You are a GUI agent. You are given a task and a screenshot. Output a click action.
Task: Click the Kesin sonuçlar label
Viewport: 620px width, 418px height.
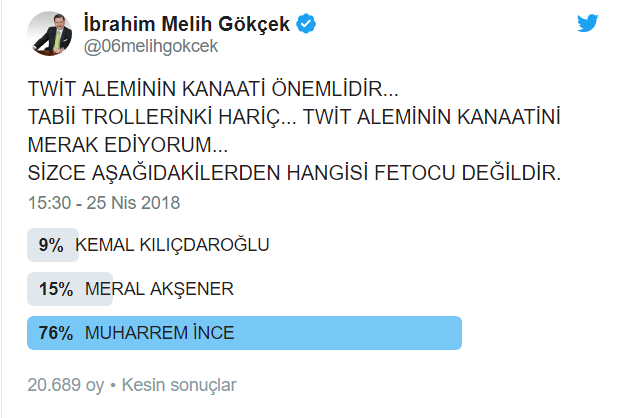pyautogui.click(x=178, y=384)
